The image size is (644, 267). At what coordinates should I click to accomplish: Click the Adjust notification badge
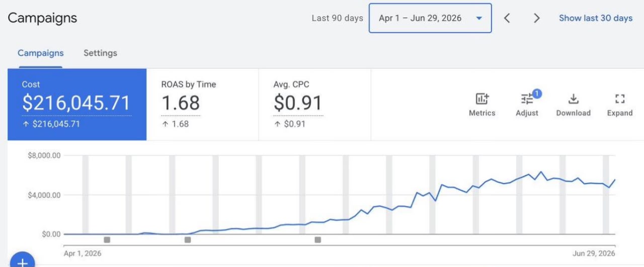click(x=537, y=94)
